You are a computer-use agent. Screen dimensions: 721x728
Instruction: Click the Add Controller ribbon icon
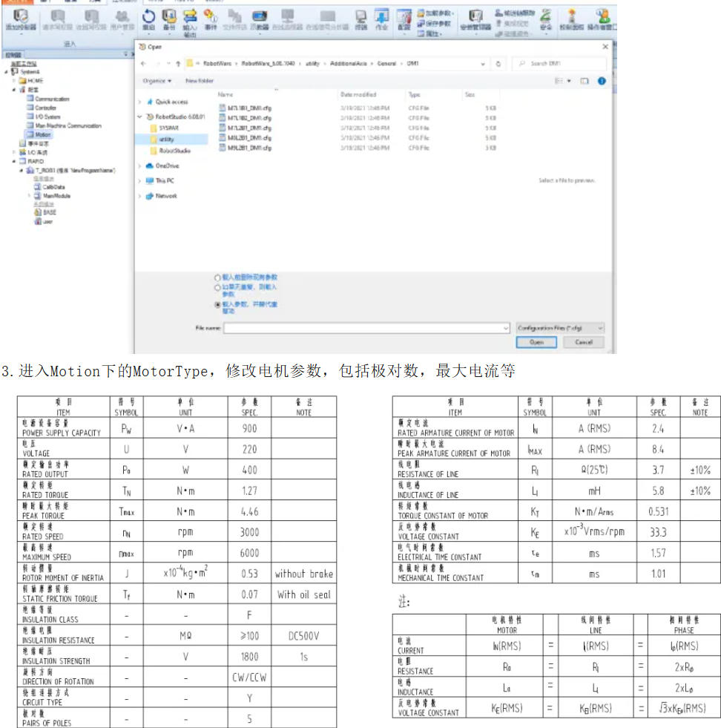(x=22, y=19)
